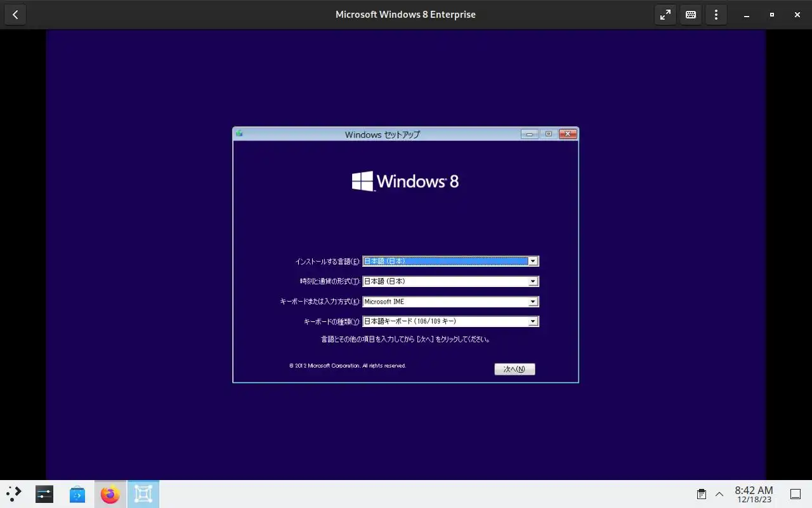Select the 日本語 (日本) time format field

(x=450, y=281)
